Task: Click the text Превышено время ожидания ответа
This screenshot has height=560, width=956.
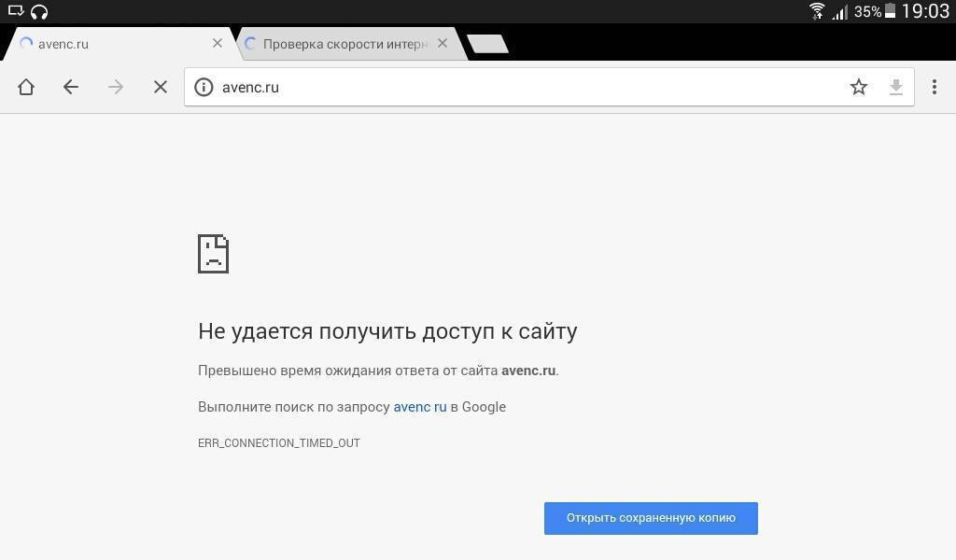Action: click(378, 371)
